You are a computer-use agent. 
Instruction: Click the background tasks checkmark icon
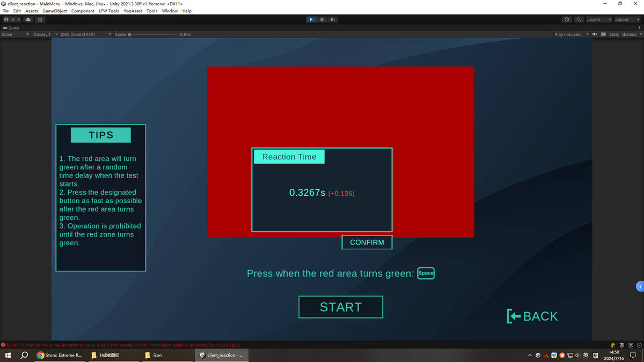click(639, 345)
